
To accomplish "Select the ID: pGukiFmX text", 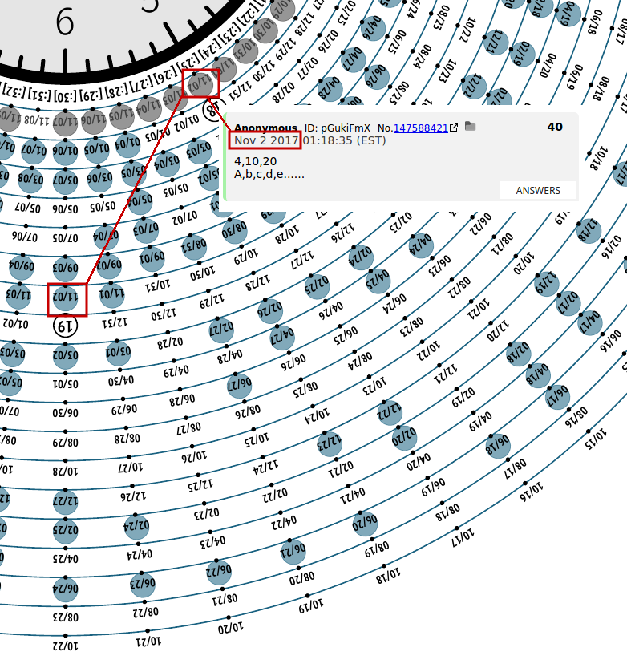I will 338,128.
